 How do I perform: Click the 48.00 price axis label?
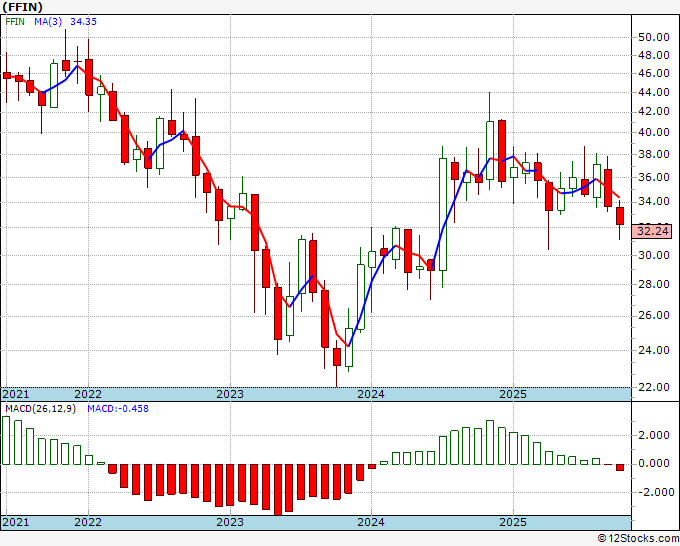tap(654, 56)
